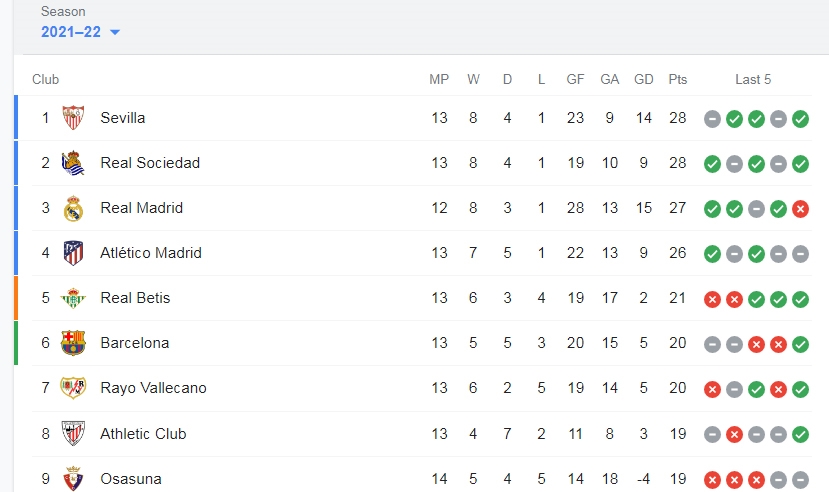Click the GD column header

[x=643, y=79]
